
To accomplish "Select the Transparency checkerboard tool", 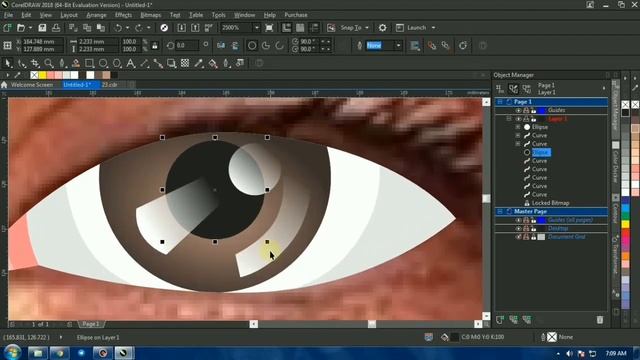I will click(x=185, y=63).
